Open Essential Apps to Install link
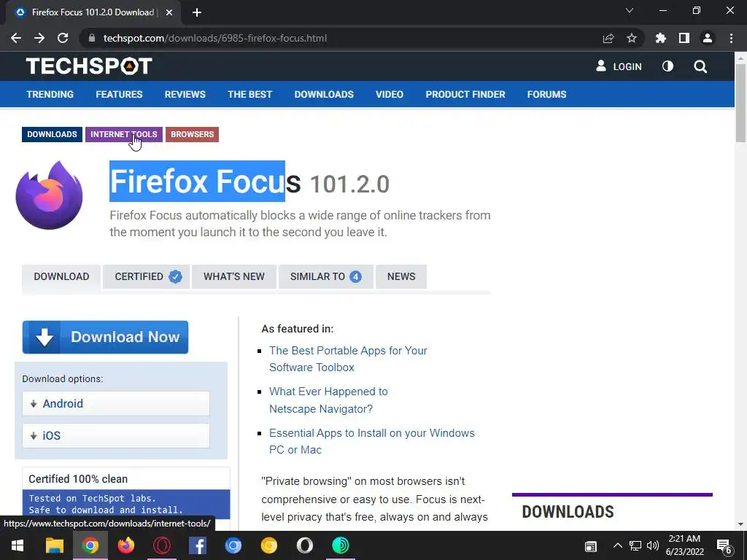This screenshot has height=560, width=747. (372, 441)
